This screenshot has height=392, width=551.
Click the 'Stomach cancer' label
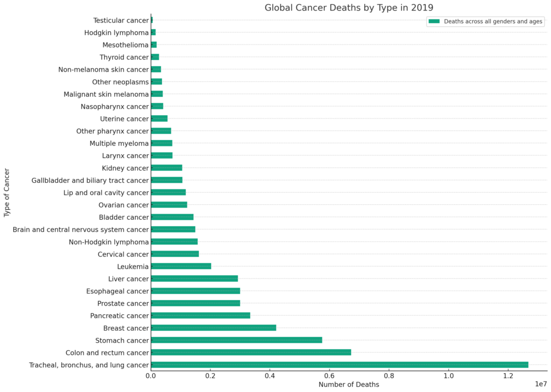[x=122, y=340]
